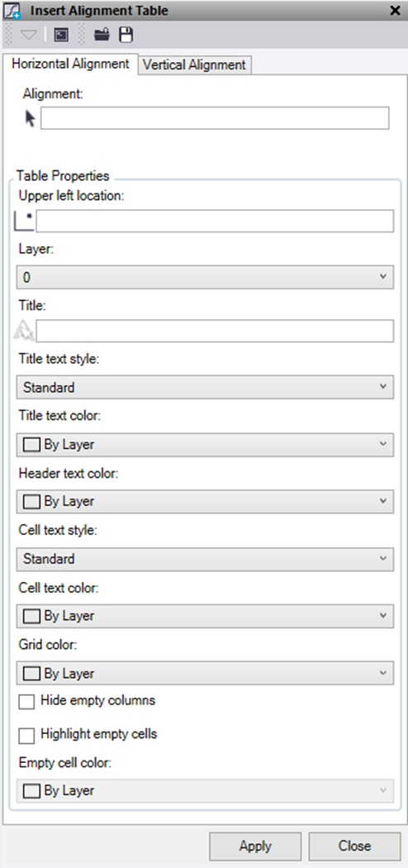Click the Title text color swatch

(31, 445)
